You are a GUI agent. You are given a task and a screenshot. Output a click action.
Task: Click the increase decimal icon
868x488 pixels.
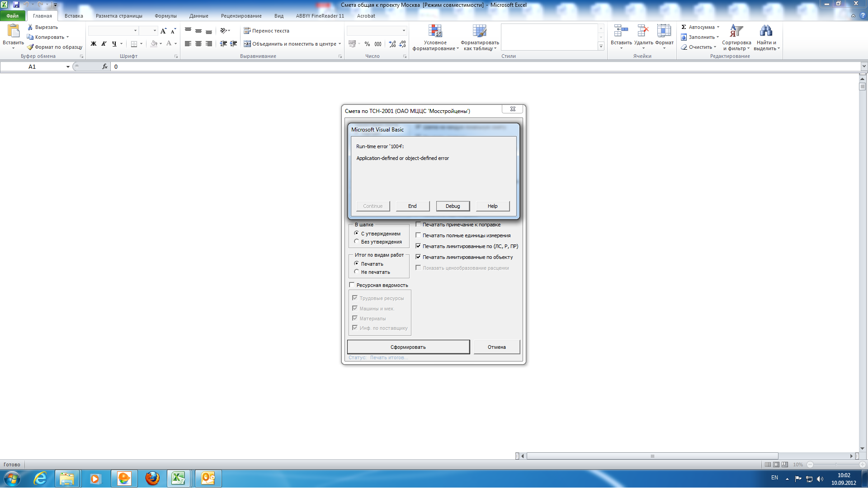tap(392, 44)
